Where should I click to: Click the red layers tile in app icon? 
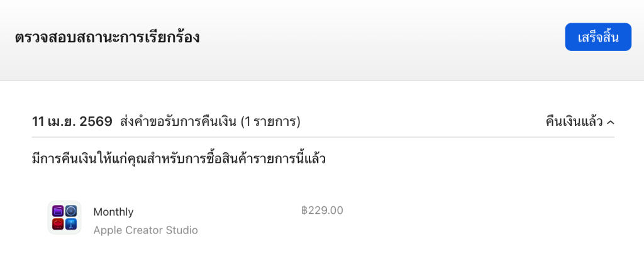[58, 225]
